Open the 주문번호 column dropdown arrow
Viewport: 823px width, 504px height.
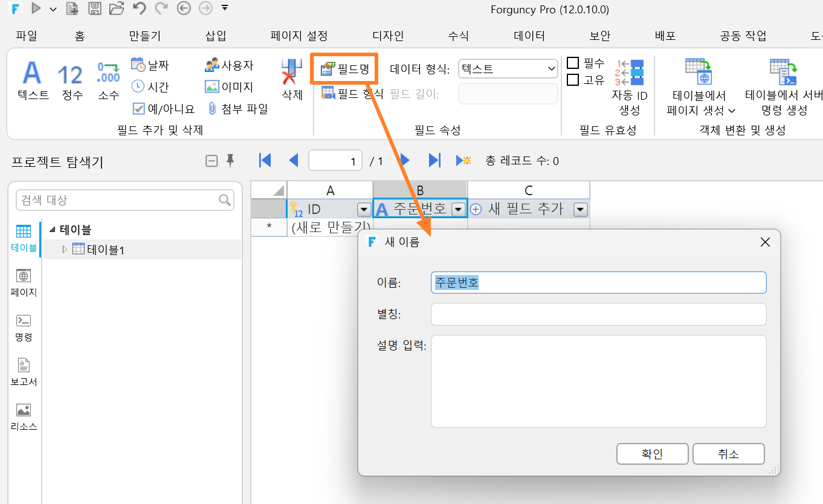(459, 209)
